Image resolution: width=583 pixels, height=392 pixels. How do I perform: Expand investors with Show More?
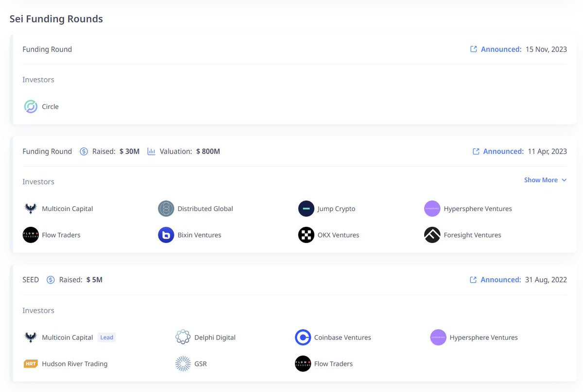point(545,180)
